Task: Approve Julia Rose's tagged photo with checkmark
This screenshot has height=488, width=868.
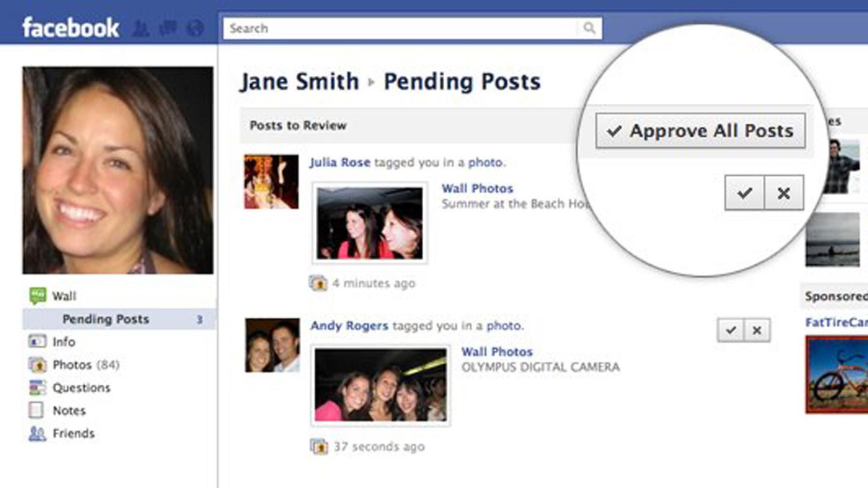Action: (x=744, y=193)
